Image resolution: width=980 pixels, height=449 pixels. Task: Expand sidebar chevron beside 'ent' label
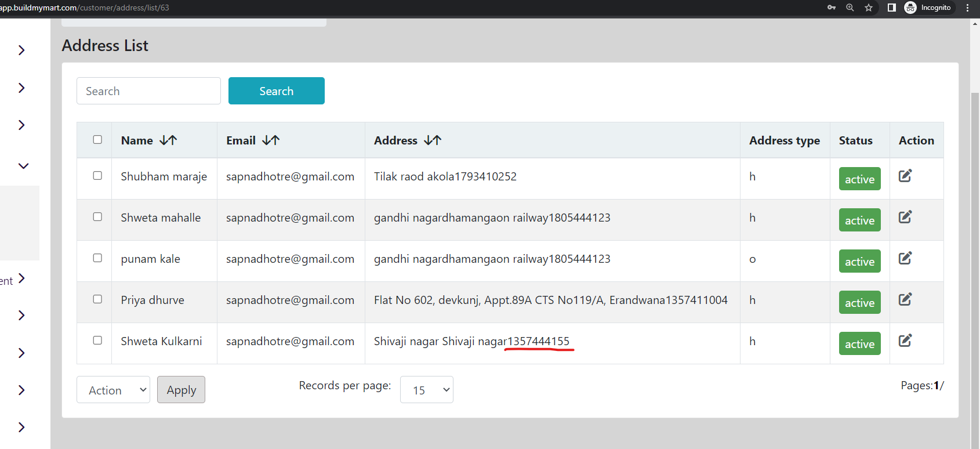(x=21, y=278)
